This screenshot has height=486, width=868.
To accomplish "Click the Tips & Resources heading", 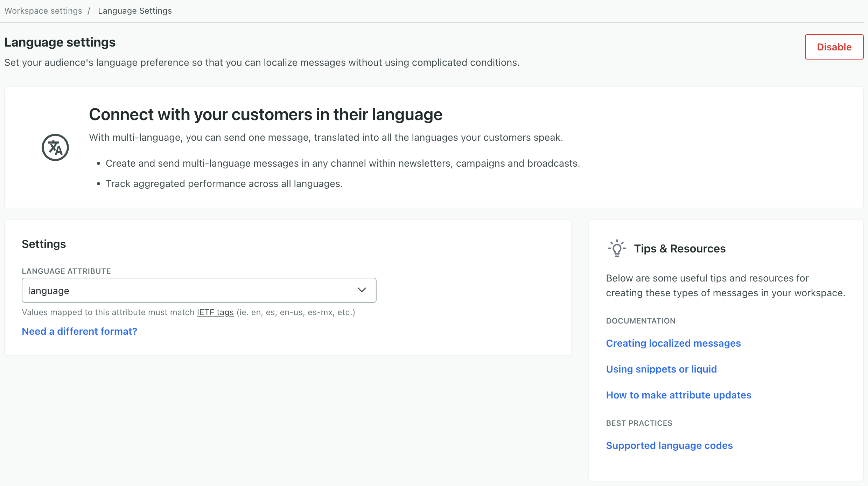I will [680, 249].
